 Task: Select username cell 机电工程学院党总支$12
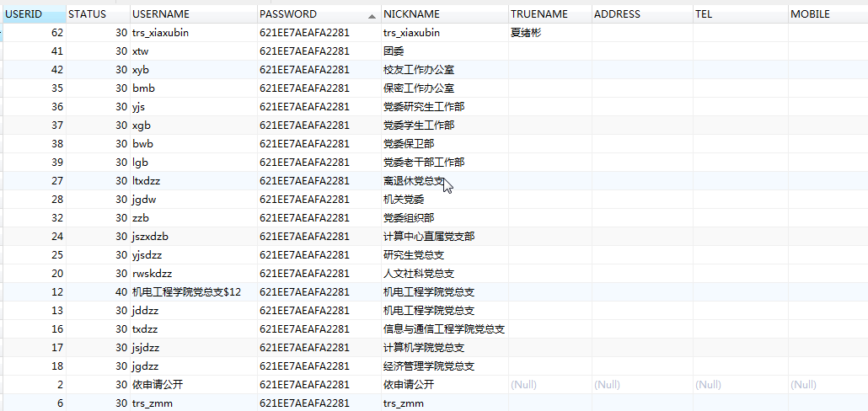[195, 292]
